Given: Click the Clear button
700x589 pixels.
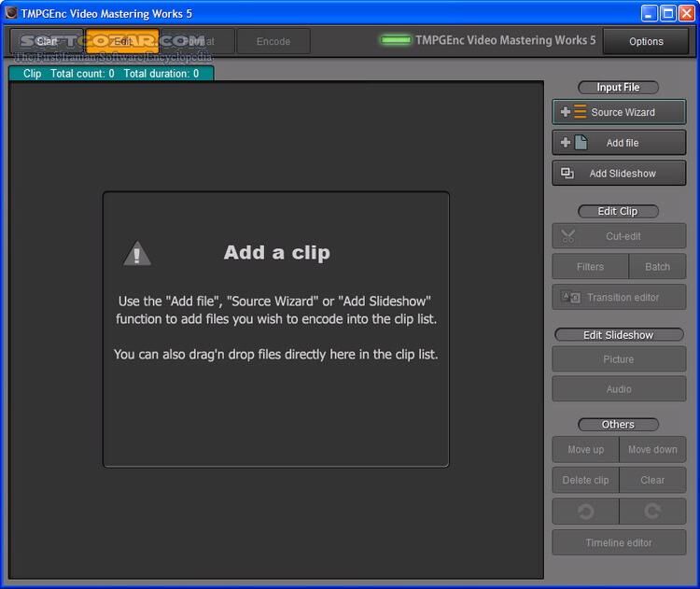Looking at the screenshot, I should pos(652,480).
